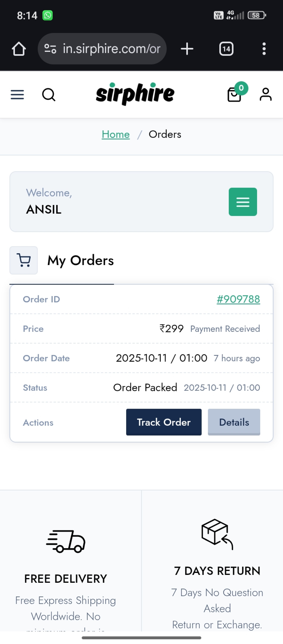This screenshot has height=644, width=283.
Task: Open a new browser tab
Action: point(187,49)
